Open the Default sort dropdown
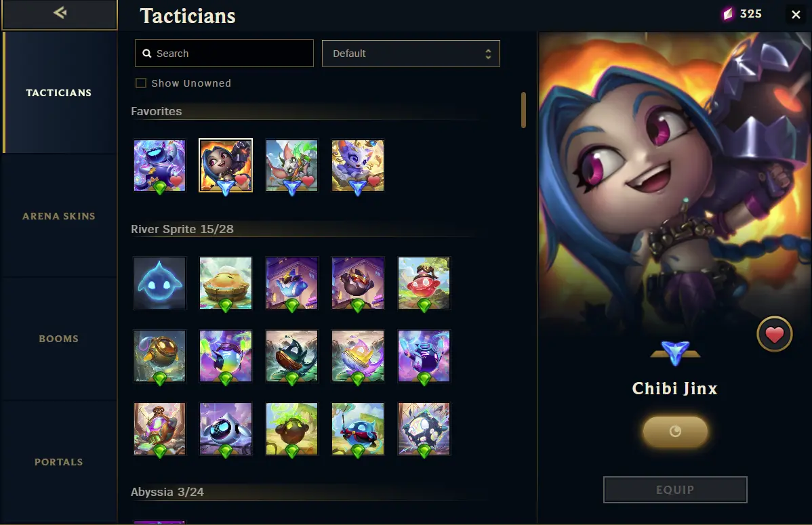This screenshot has width=812, height=525. point(411,54)
